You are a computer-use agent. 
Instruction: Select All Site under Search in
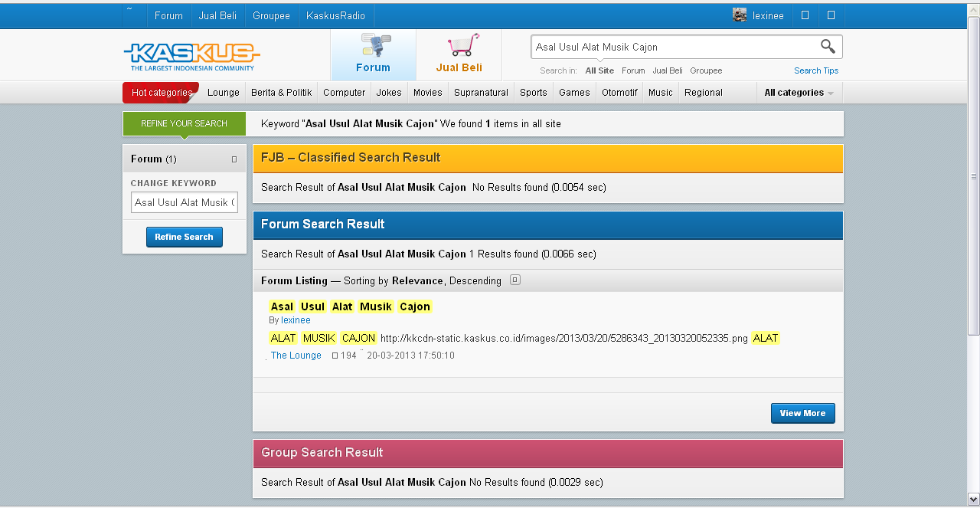tap(599, 70)
